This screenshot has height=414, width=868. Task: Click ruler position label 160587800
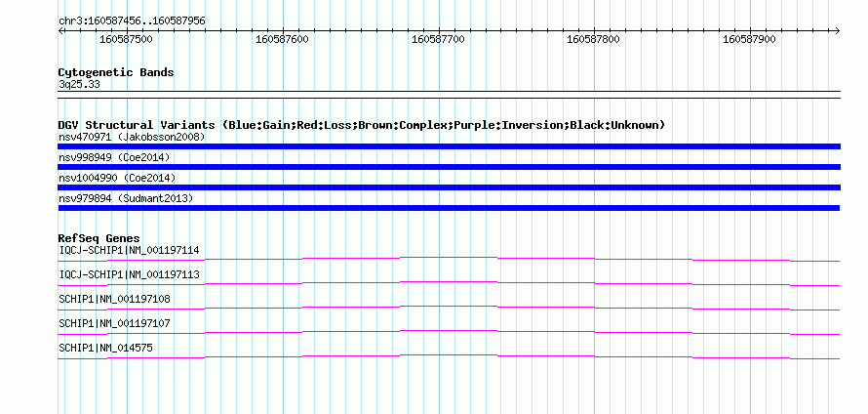pos(594,39)
